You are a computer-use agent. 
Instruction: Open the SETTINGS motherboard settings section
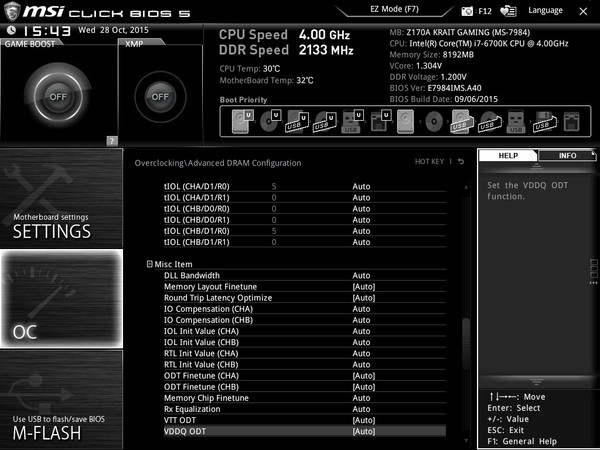pyautogui.click(x=61, y=198)
